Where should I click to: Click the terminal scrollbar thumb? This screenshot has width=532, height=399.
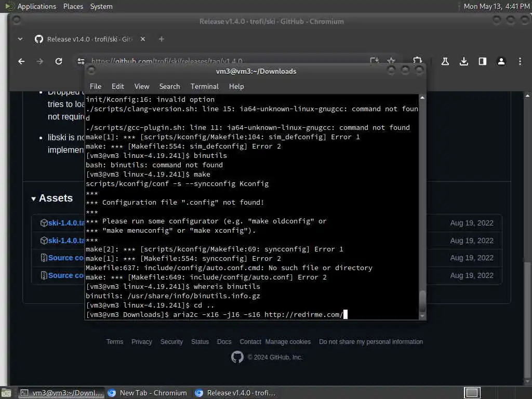422,301
